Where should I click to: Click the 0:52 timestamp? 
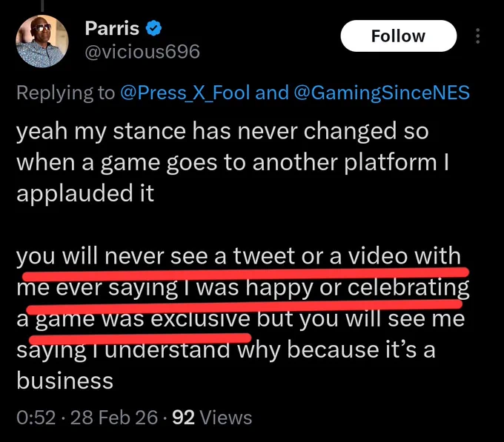pos(36,418)
